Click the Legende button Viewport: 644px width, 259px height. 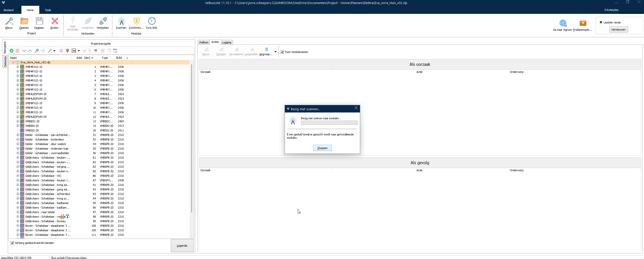point(182,246)
